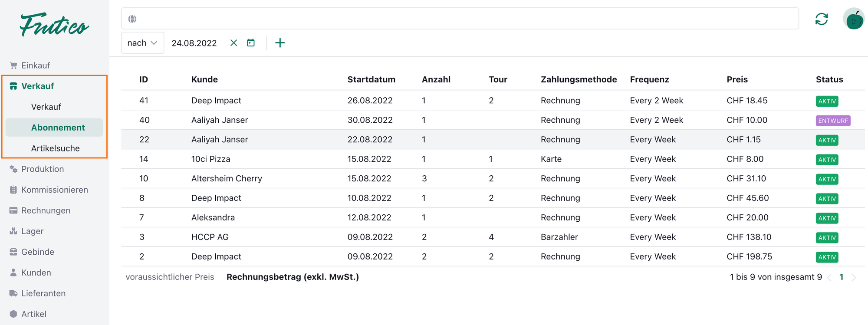The image size is (868, 325).
Task: Select the Artikelsuche submenu item
Action: click(56, 148)
